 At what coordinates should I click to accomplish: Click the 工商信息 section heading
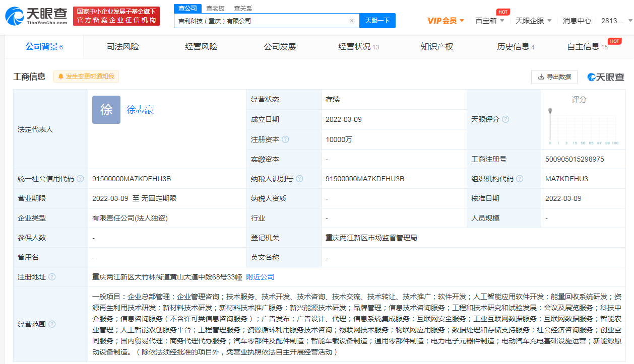pos(29,77)
